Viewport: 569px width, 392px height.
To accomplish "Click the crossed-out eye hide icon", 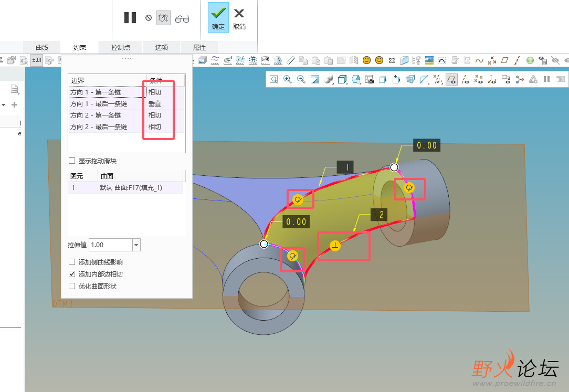I will (x=555, y=60).
